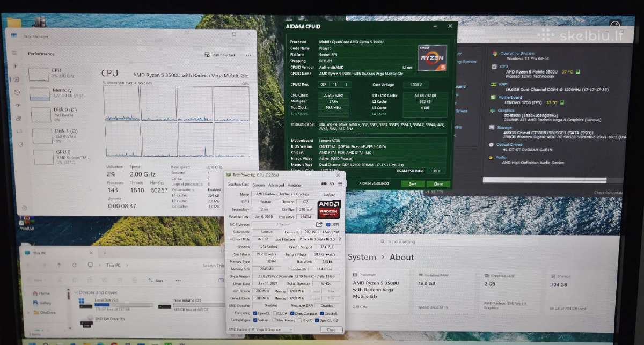Image resolution: width=644 pixels, height=345 pixels.
Task: Click Lookup button in GPU-Z
Action: point(329,194)
